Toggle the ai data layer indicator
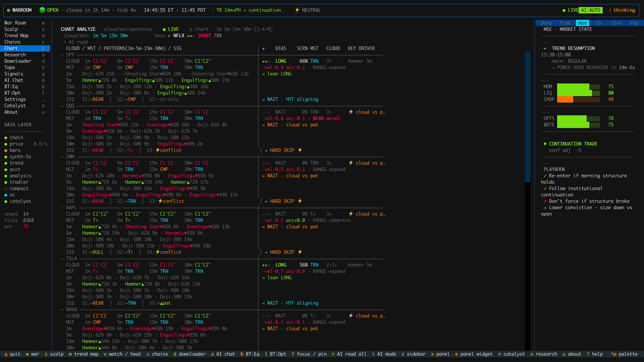The height and width of the screenshot is (362, 644). point(6,195)
